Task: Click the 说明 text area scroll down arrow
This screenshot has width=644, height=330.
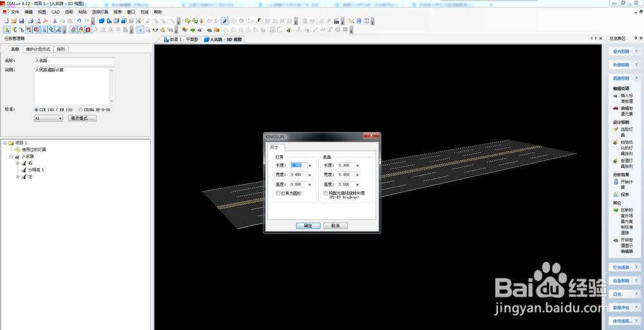Action: pos(111,102)
